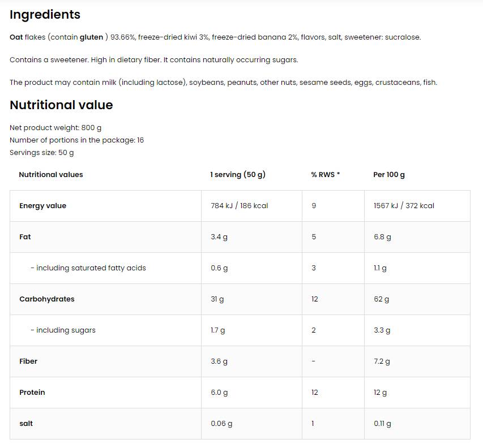Click the including sugars row label
483x448 pixels.
(63, 330)
